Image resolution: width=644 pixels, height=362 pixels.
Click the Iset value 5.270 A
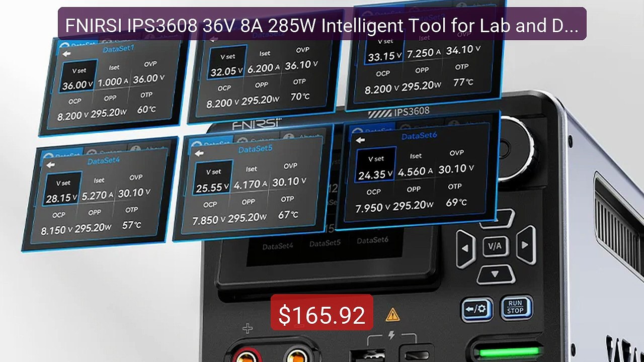[x=98, y=195]
